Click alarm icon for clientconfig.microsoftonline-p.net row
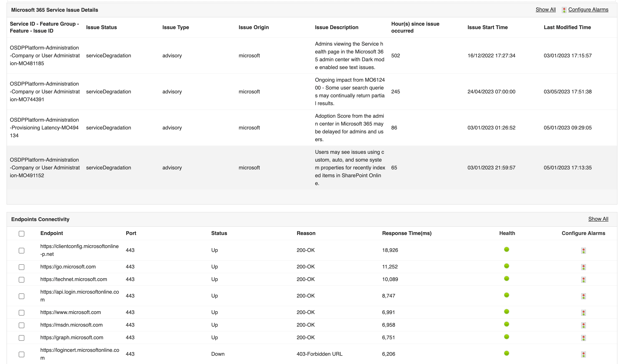 tap(583, 250)
